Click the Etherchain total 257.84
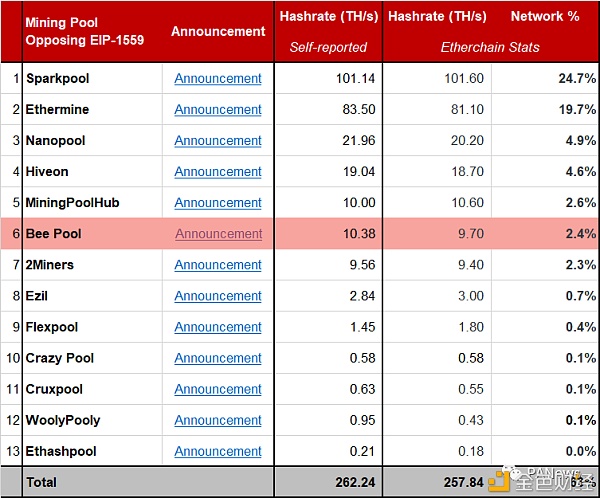 pyautogui.click(x=463, y=482)
